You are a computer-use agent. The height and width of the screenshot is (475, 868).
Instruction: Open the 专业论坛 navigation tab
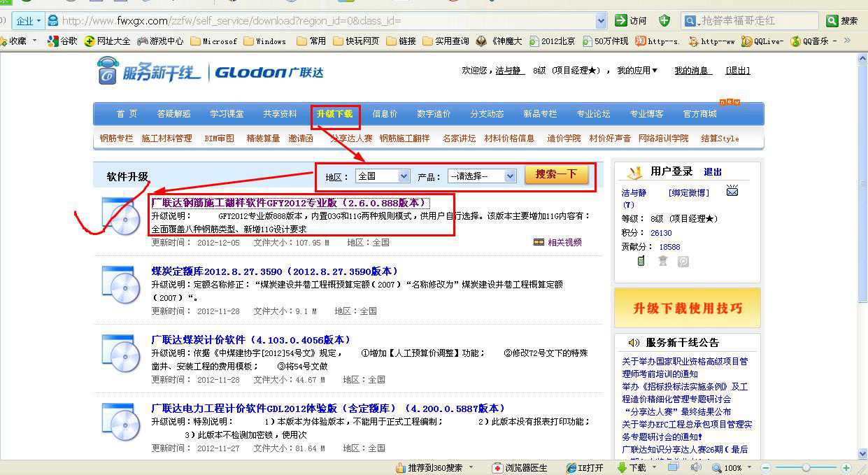click(593, 114)
